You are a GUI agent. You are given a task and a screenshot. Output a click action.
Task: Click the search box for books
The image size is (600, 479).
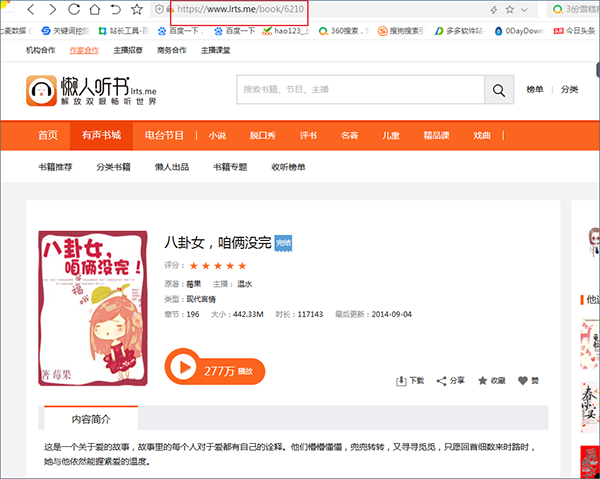tap(360, 90)
